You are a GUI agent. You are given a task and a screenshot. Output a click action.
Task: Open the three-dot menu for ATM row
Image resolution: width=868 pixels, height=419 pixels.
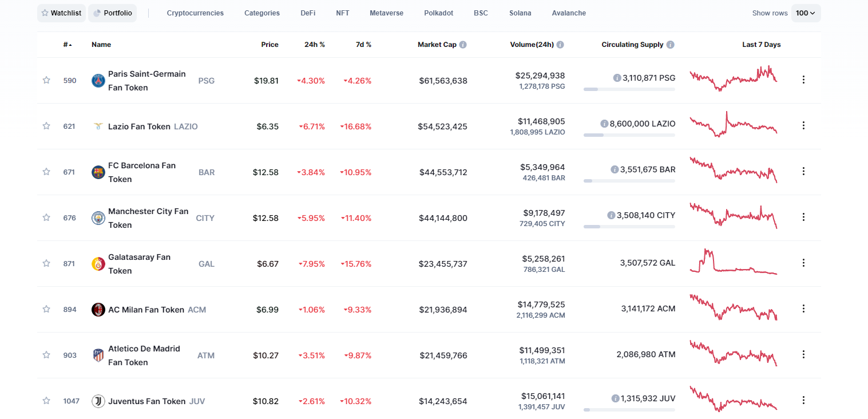[x=803, y=354]
